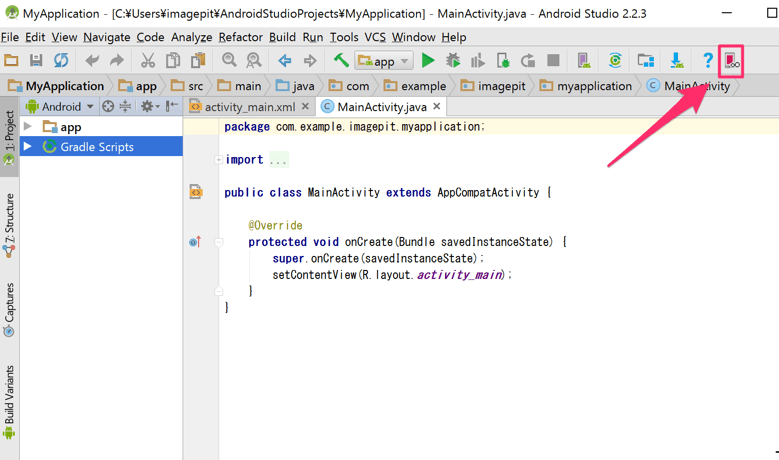
Task: Select the MainActivity.java tab
Action: tap(382, 107)
